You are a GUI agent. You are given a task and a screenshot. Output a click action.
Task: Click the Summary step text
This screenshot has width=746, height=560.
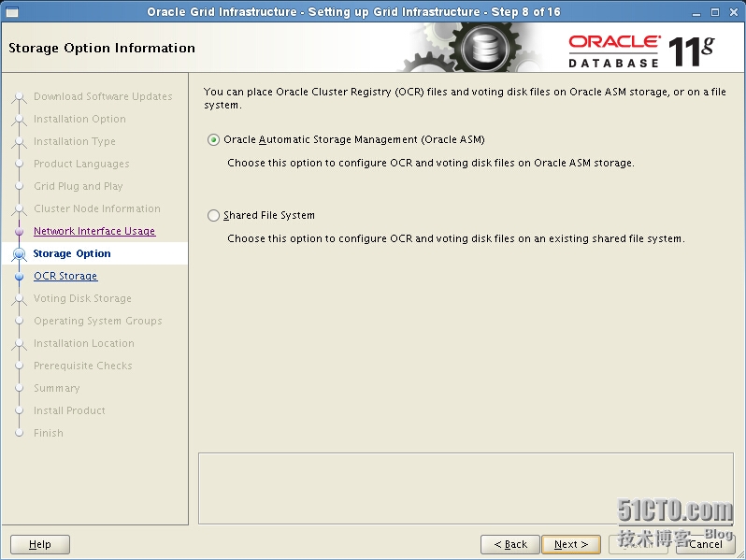tap(57, 388)
